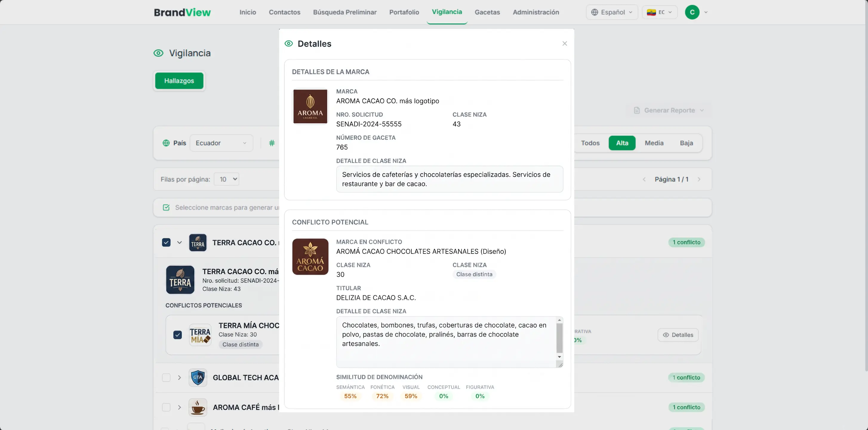Open the Generar Reporte dropdown
Screen dimensions: 868x430
pos(669,110)
